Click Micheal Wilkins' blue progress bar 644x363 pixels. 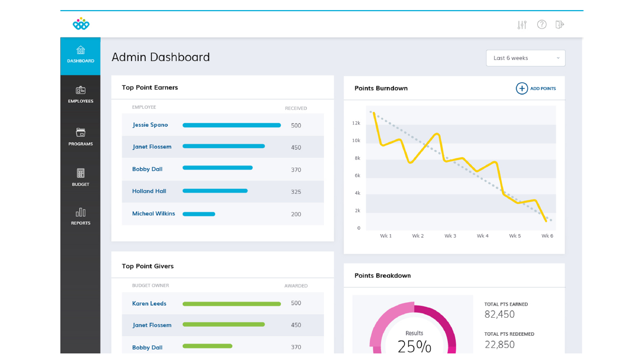(x=199, y=214)
